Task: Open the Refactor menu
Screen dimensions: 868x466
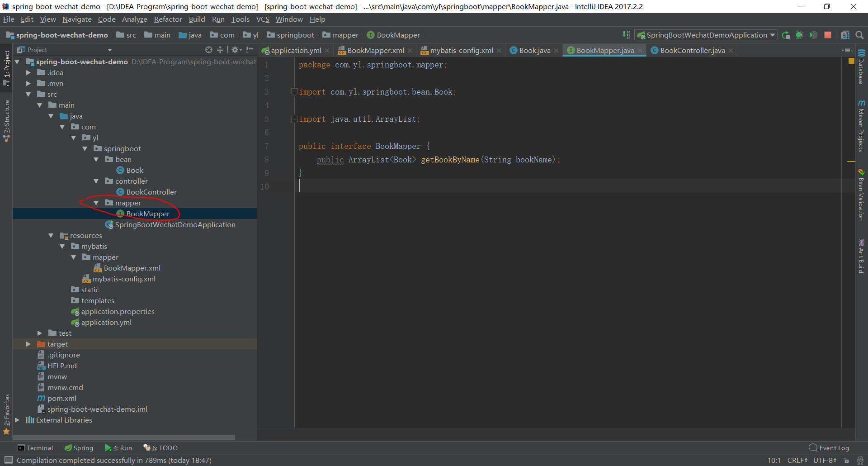Action: click(168, 19)
